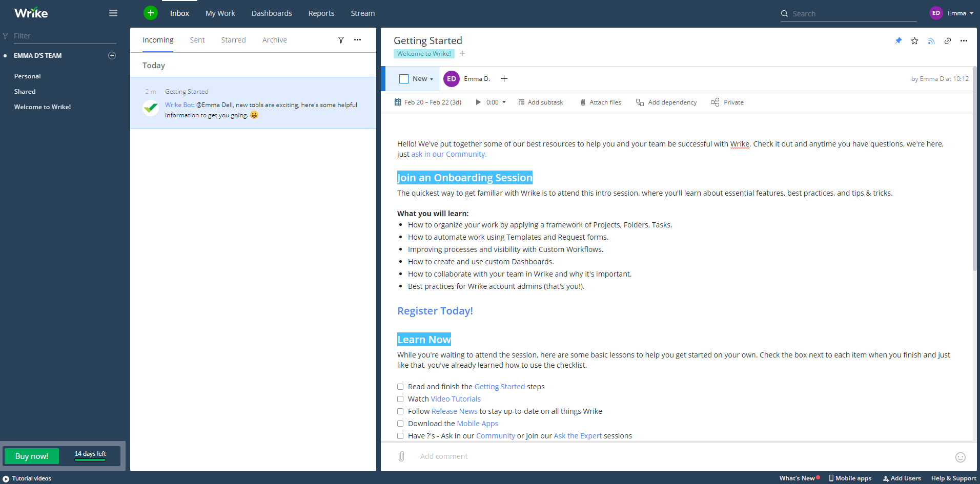Screen dimensions: 980x484
Task: Check 'Read and finish the Getting Started steps'
Action: (x=400, y=387)
